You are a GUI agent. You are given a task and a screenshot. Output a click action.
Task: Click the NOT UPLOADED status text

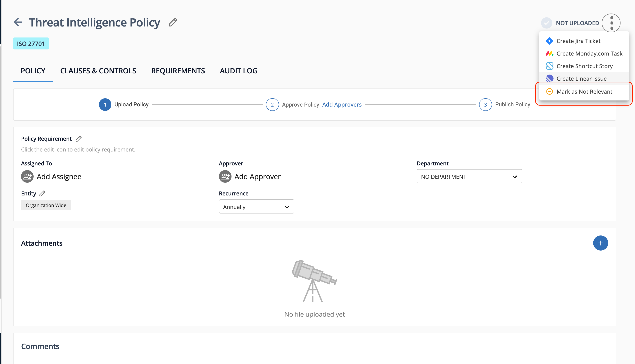click(577, 23)
